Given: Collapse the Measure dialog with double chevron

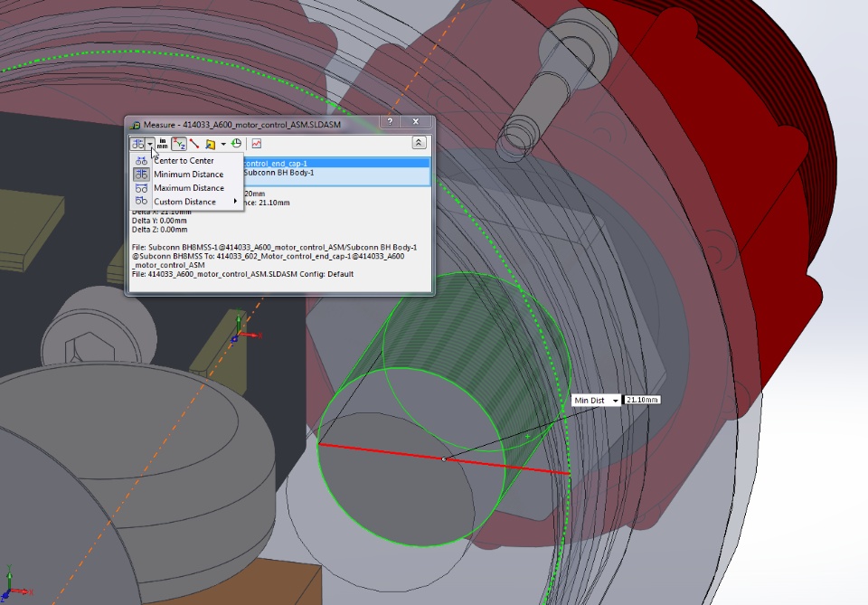Looking at the screenshot, I should (419, 143).
